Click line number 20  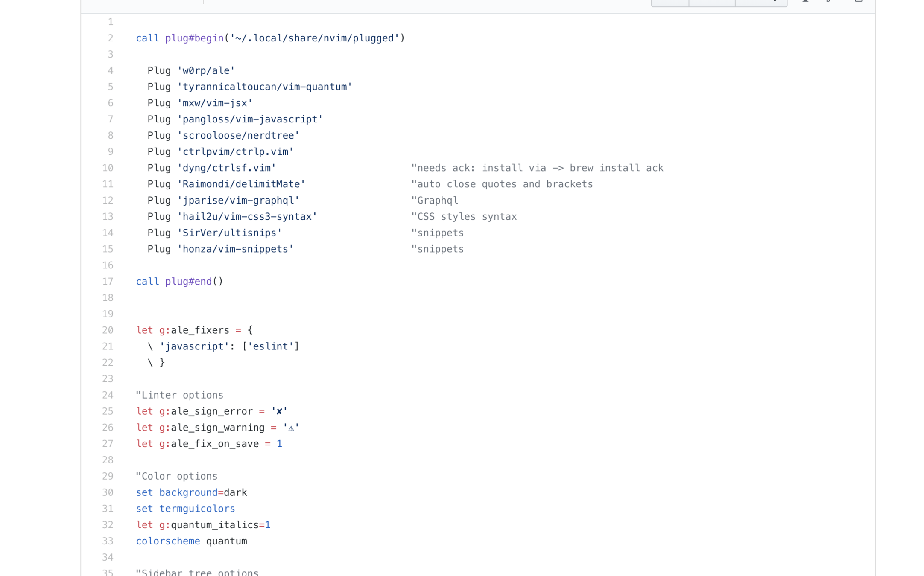click(x=108, y=330)
